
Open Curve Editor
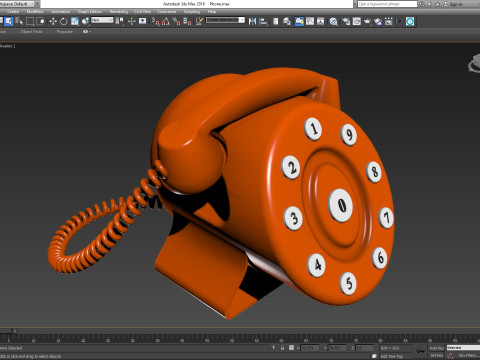310,22
